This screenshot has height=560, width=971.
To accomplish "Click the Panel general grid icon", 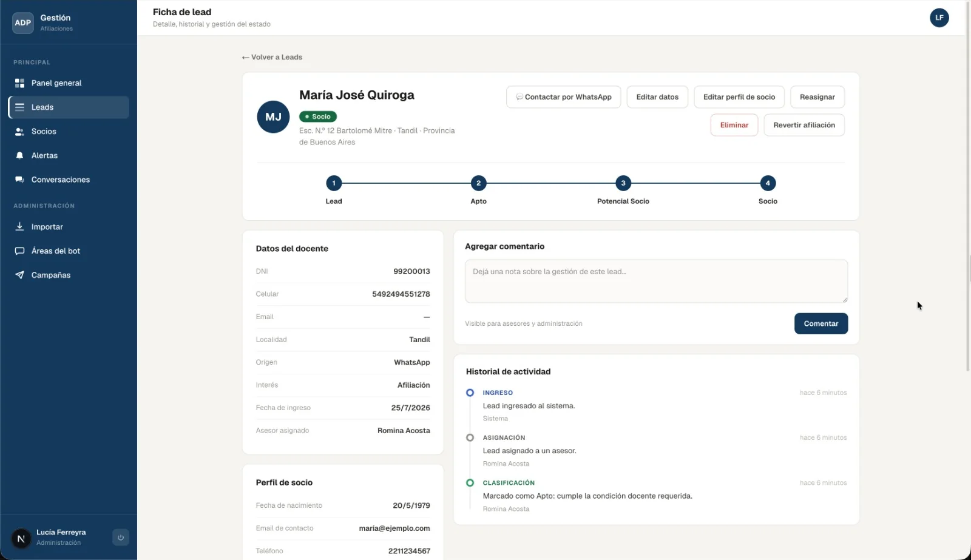I will [x=19, y=83].
